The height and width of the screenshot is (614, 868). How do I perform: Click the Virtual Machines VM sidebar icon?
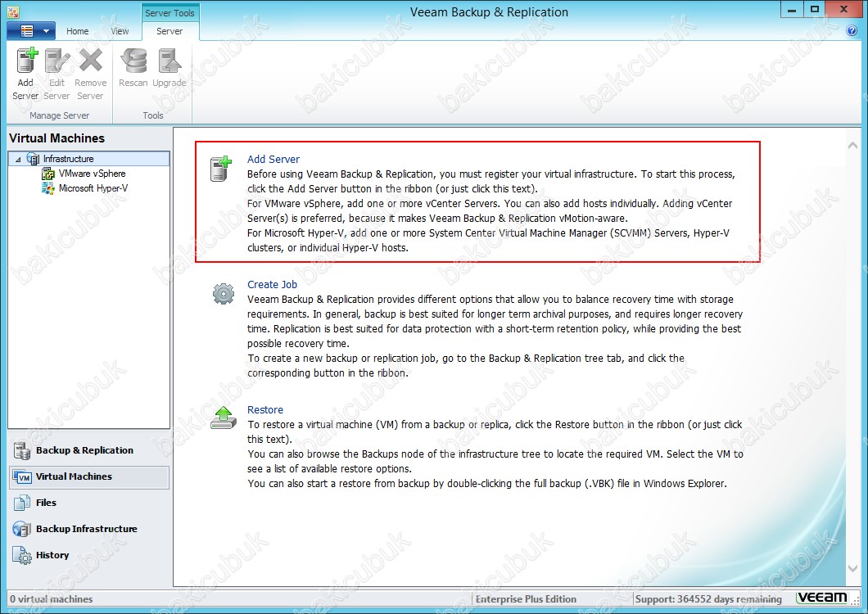[22, 477]
